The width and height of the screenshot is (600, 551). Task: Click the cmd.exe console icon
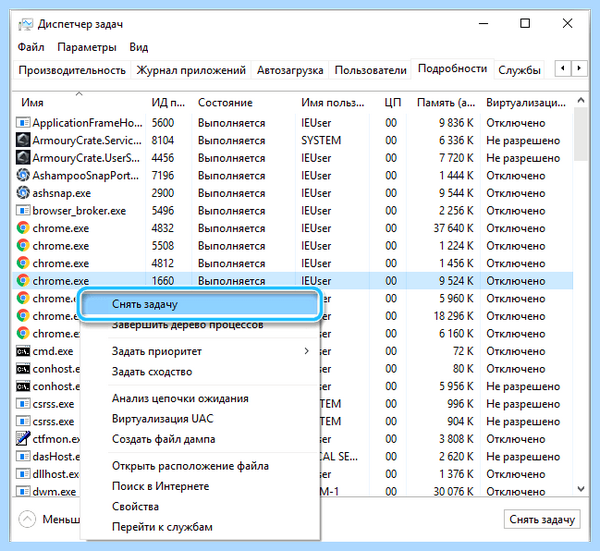(x=23, y=351)
